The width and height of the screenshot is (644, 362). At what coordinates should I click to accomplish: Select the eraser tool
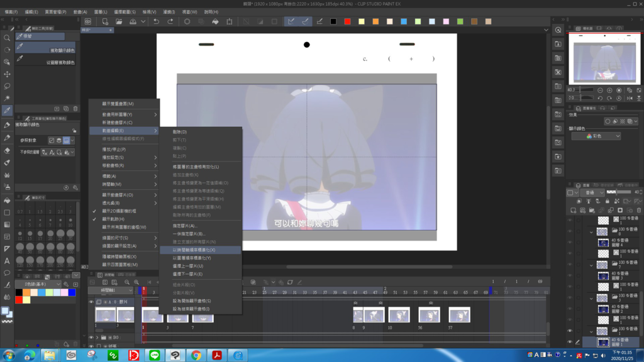[x=7, y=150]
